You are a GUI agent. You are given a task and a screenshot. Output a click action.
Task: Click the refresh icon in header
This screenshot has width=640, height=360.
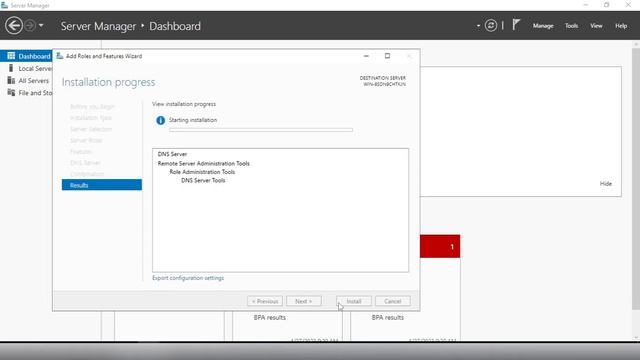click(491, 26)
